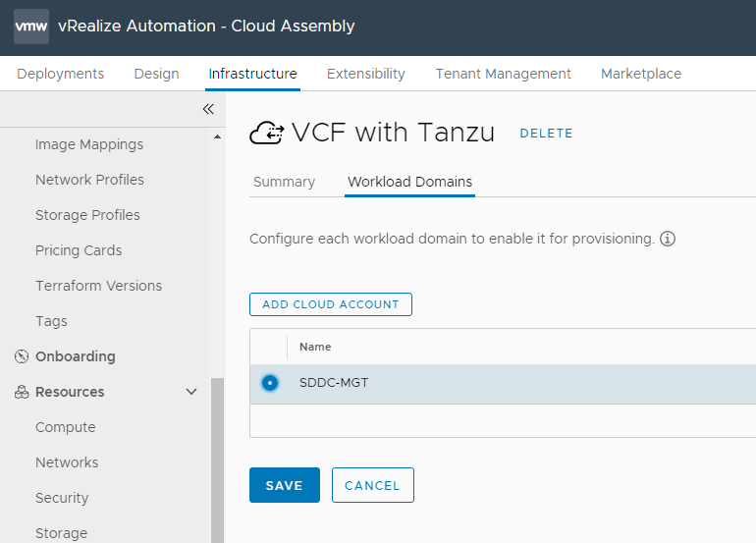Click the Resources cubes icon
This screenshot has width=756, height=543.
[22, 392]
